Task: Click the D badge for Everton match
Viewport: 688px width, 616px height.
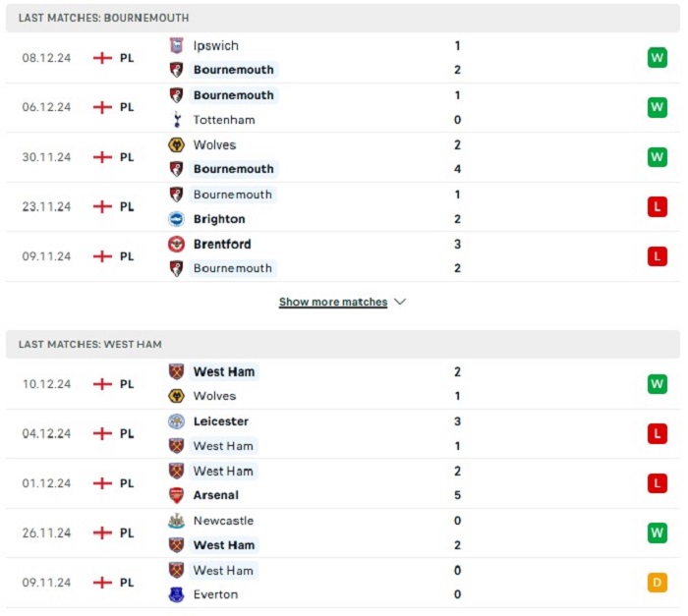Action: [x=657, y=583]
